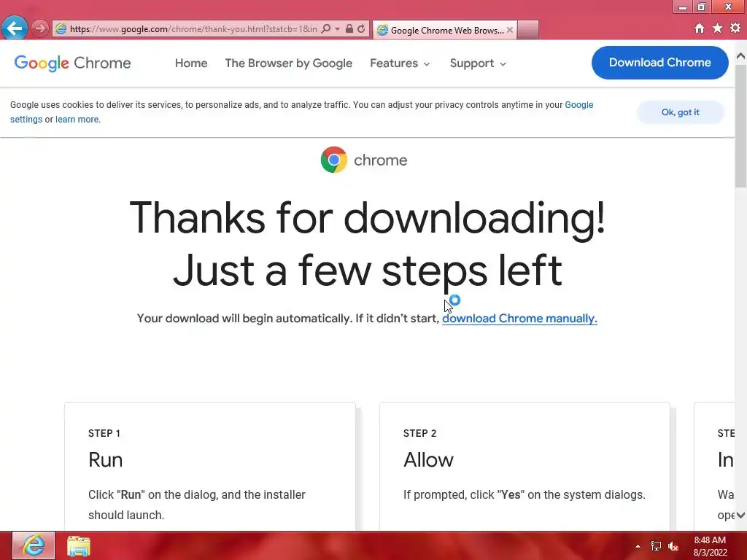
Task: Select the Google Chrome Web Browser tab
Action: [444, 30]
